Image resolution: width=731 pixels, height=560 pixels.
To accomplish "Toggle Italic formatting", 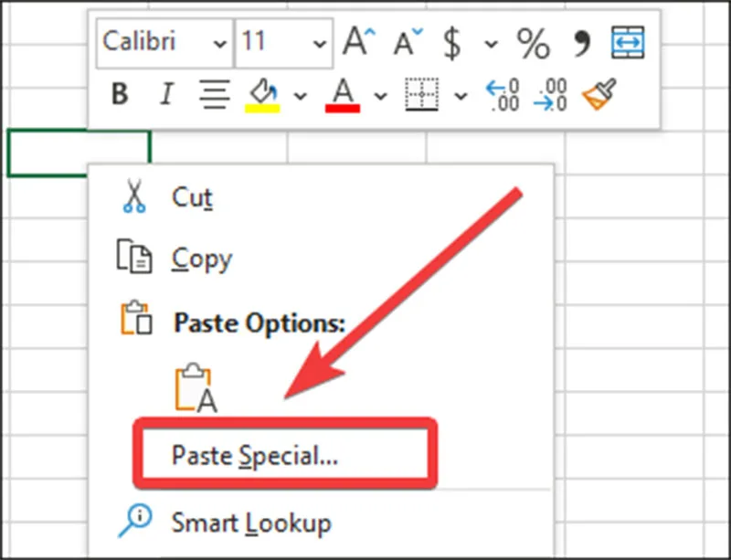I will tap(166, 94).
